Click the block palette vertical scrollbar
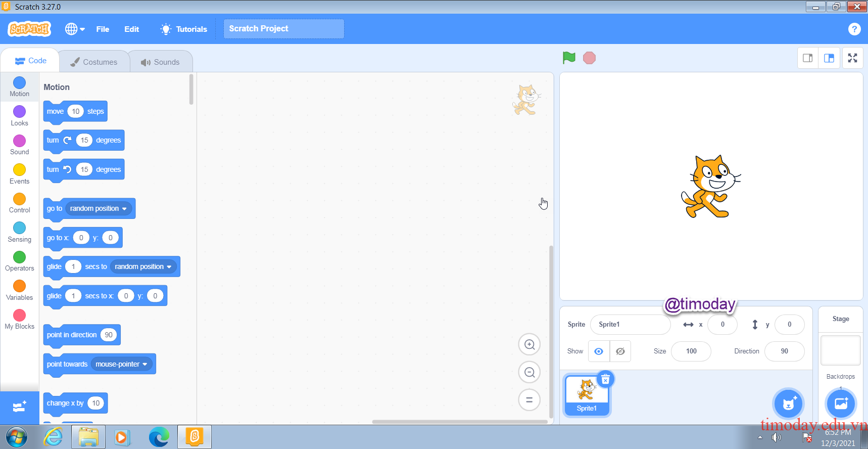Viewport: 868px width, 449px height. point(191,89)
